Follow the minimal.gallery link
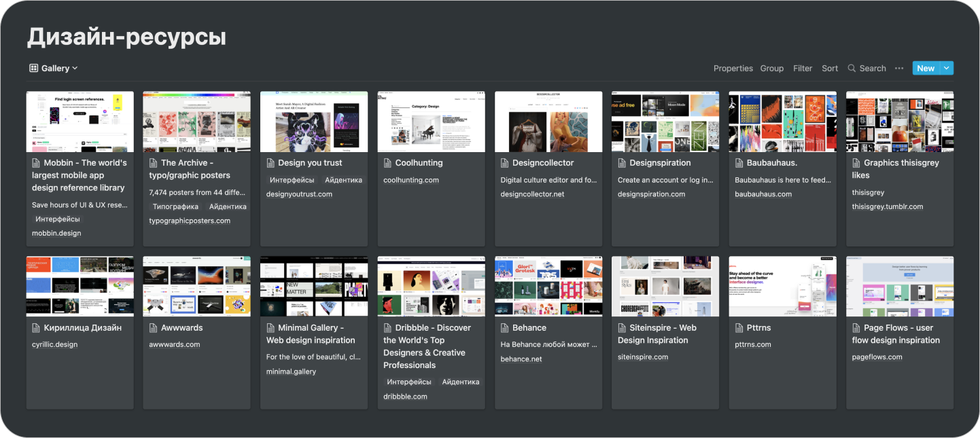 tap(291, 372)
